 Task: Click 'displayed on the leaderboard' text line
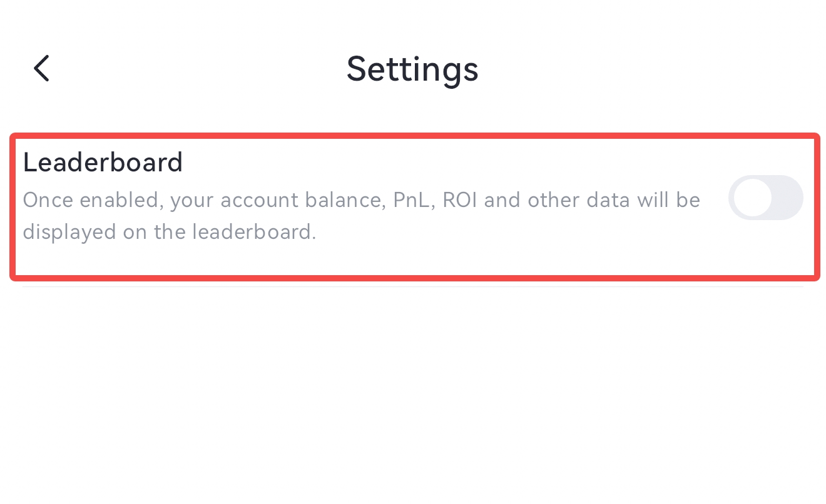pyautogui.click(x=169, y=232)
